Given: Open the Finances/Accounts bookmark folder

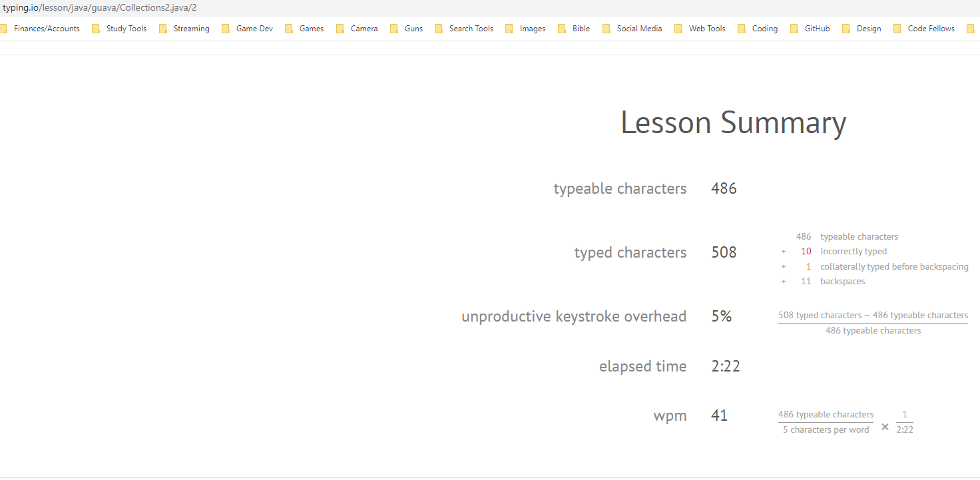Looking at the screenshot, I should [47, 28].
